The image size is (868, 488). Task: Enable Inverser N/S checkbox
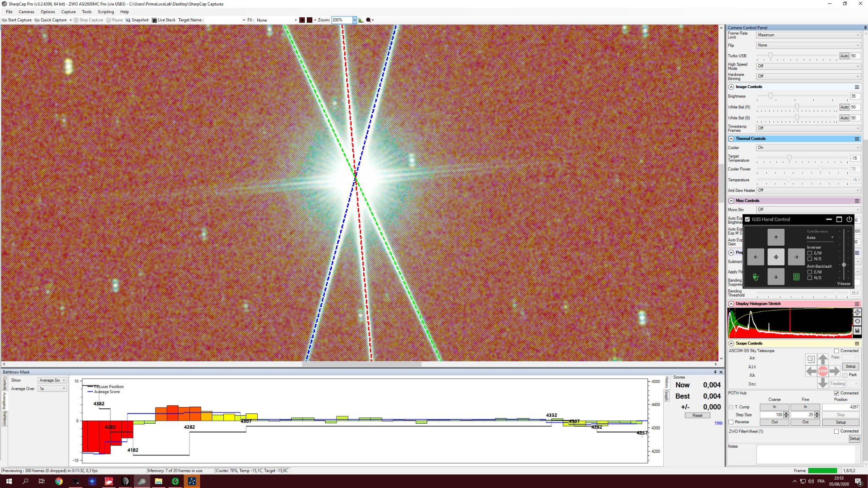tap(810, 259)
